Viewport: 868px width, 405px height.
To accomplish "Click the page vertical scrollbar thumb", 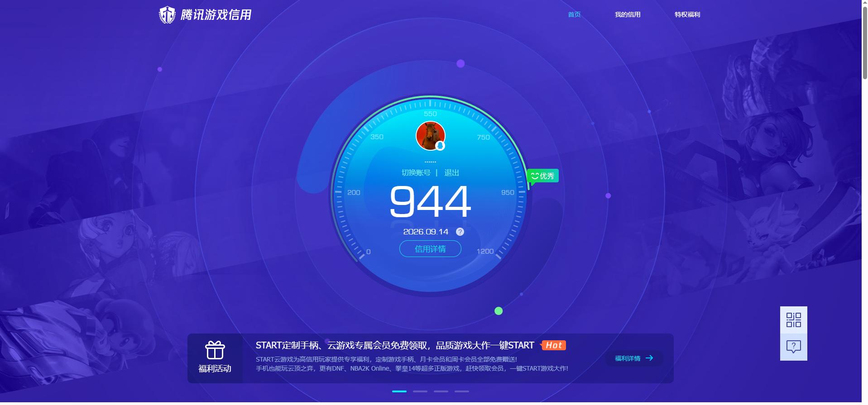I will (x=865, y=43).
